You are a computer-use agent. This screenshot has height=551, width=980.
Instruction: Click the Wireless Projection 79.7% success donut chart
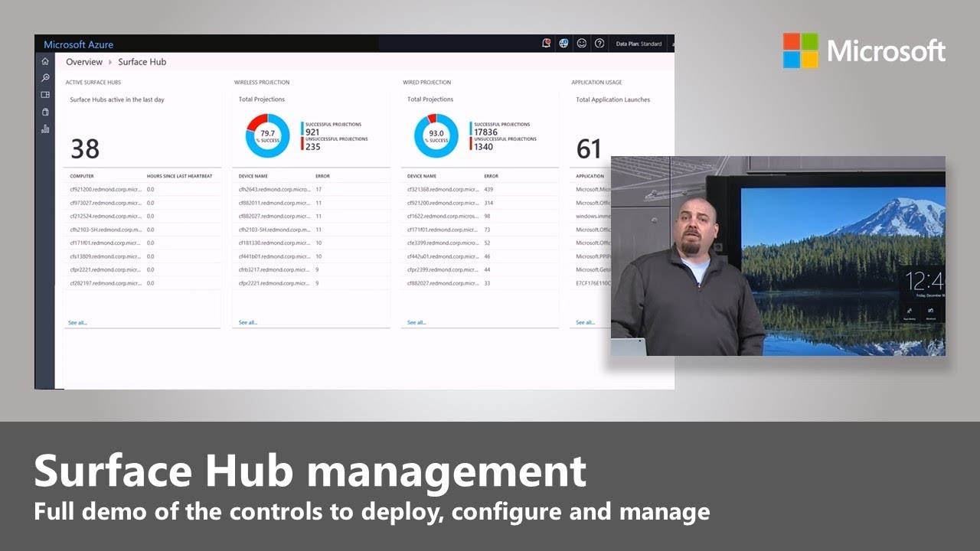(x=267, y=135)
